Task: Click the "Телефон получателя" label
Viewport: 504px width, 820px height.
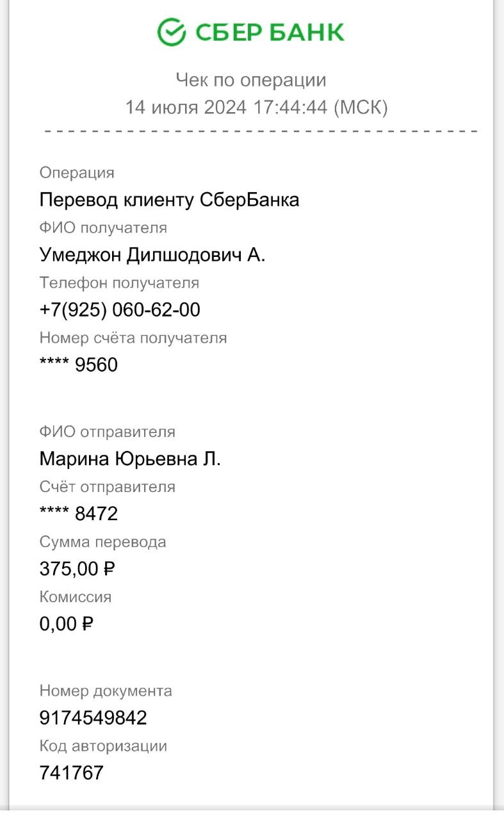Action: coord(119,283)
